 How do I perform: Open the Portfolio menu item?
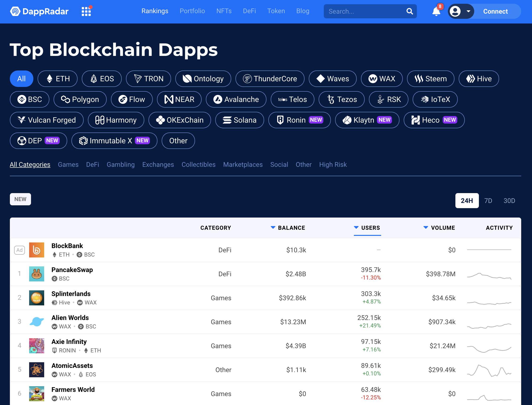[x=192, y=11]
